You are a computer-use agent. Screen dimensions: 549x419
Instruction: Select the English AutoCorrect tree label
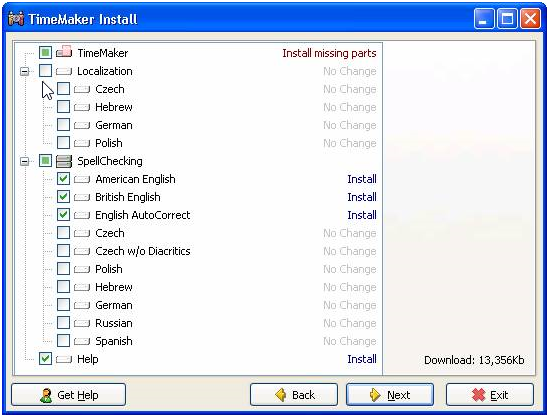(x=143, y=215)
